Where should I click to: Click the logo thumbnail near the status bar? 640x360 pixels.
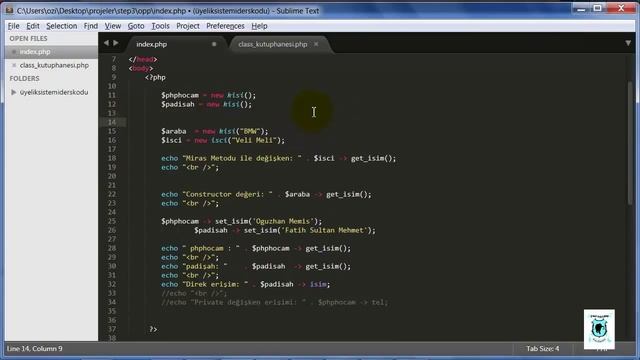coord(599,329)
